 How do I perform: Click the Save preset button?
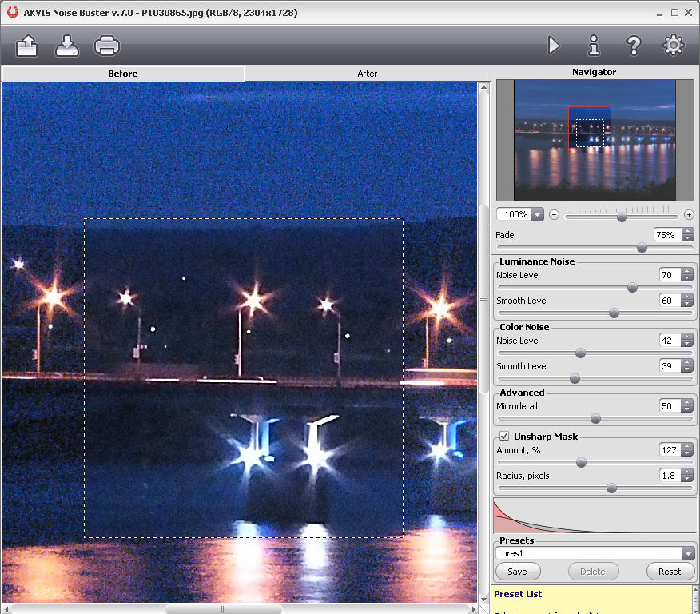click(x=517, y=572)
